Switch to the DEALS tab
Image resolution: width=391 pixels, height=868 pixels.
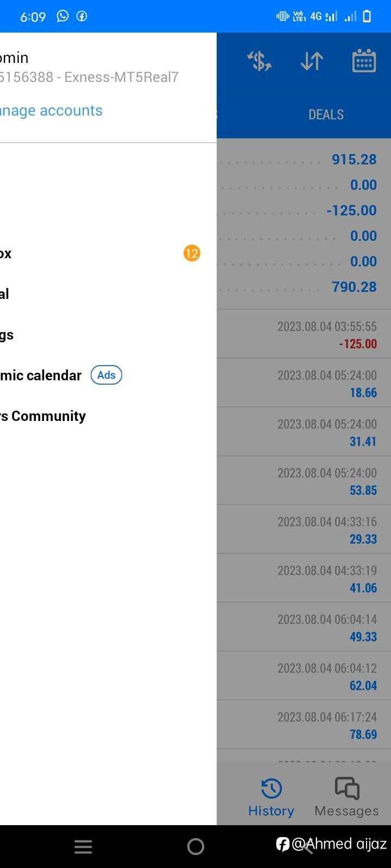[326, 114]
